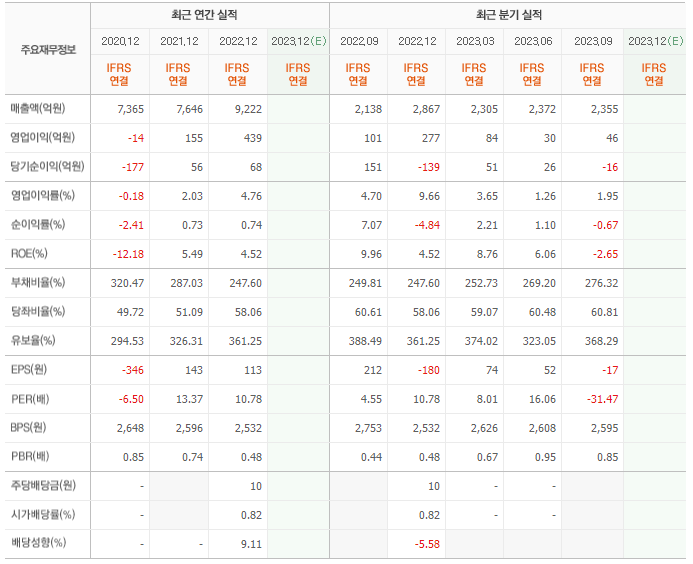
Task: Click the 영업이익(억원) row label
Action: click(43, 137)
